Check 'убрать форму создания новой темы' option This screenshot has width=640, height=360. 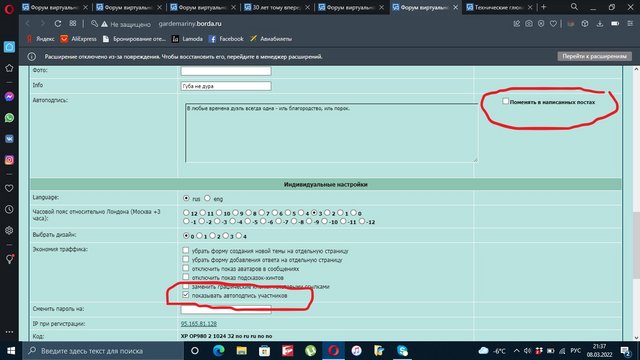[186, 250]
